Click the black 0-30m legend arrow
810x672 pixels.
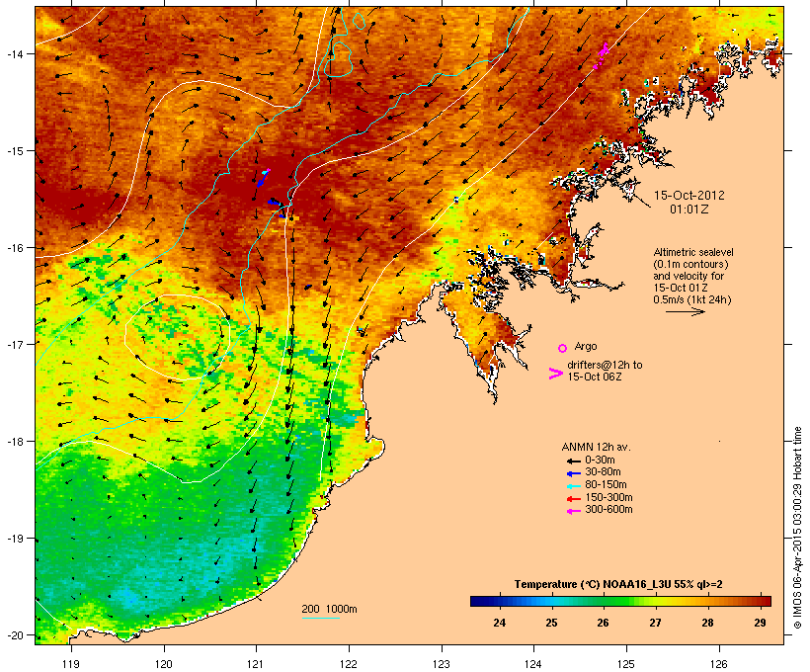573,461
